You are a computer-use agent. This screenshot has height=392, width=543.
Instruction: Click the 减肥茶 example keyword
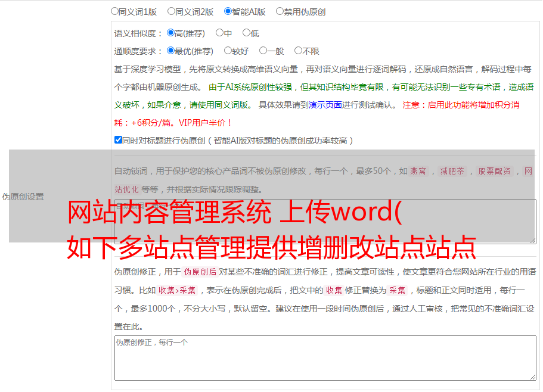(x=452, y=171)
